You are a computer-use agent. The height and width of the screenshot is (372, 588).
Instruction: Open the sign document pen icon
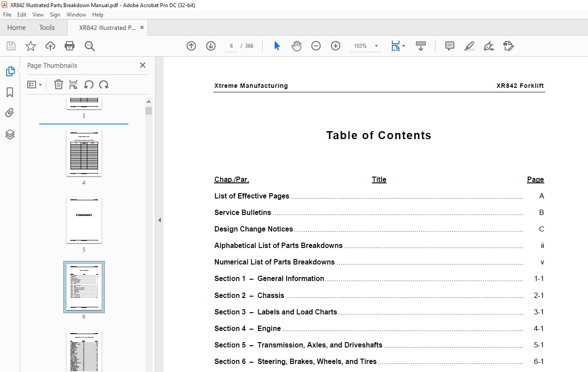click(x=489, y=46)
